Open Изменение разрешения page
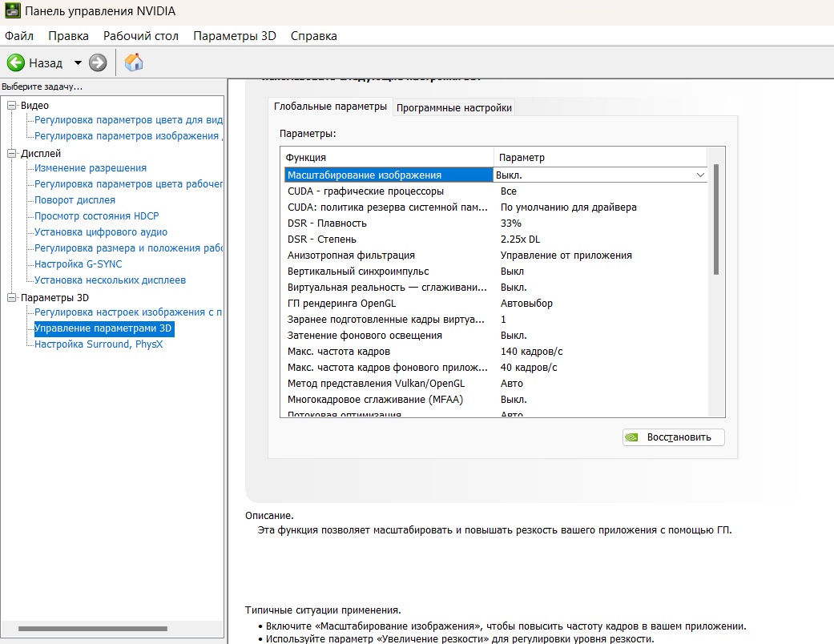The height and width of the screenshot is (644, 834). click(x=91, y=168)
